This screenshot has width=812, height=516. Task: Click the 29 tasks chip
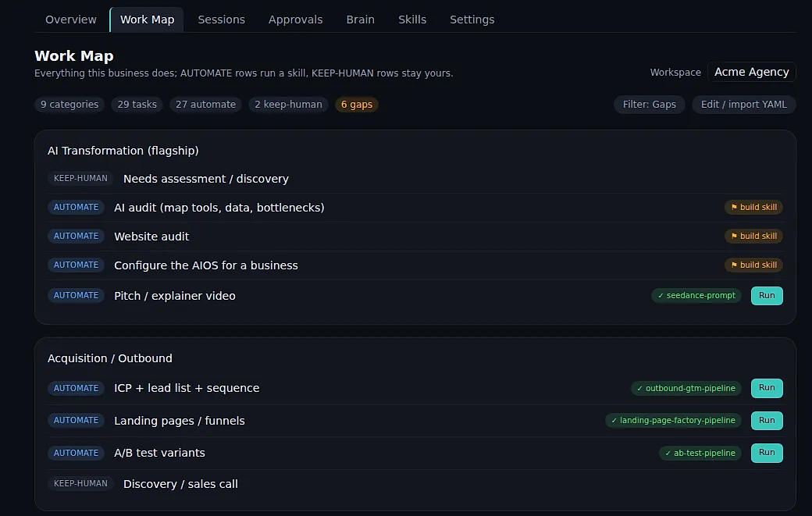pos(137,105)
